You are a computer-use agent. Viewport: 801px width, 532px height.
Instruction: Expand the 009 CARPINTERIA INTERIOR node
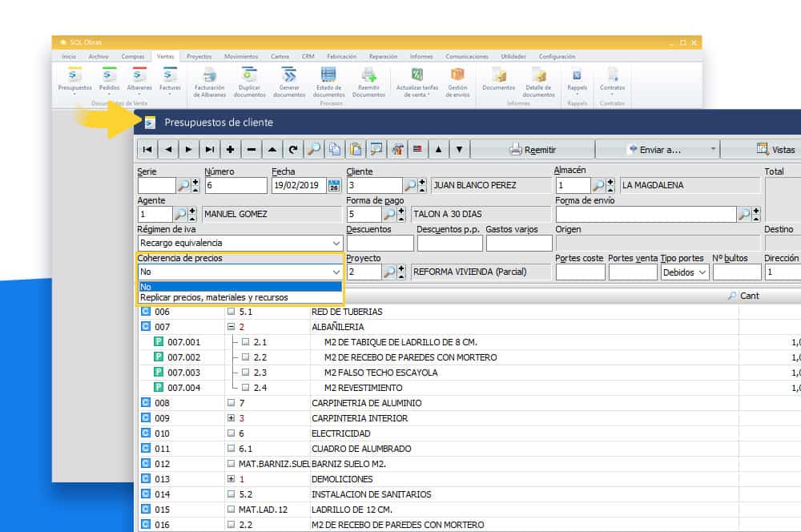231,418
